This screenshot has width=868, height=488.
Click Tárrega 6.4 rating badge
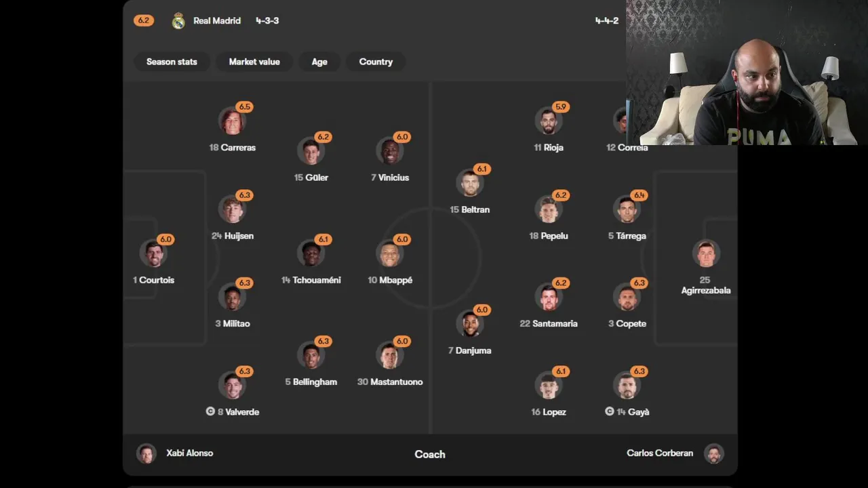tap(639, 195)
